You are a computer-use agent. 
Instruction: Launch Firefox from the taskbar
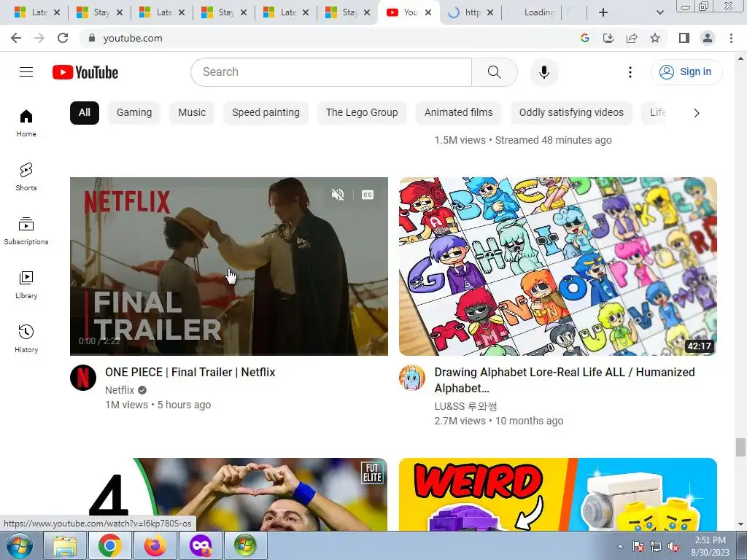(x=155, y=545)
